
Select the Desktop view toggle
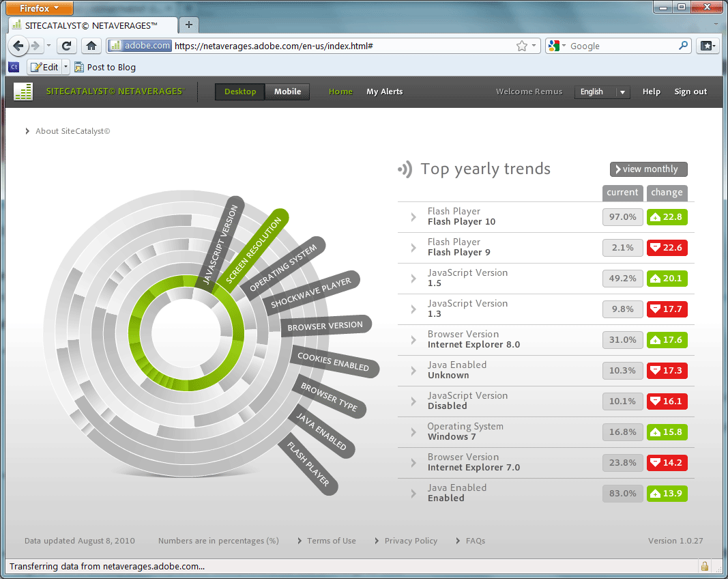239,91
